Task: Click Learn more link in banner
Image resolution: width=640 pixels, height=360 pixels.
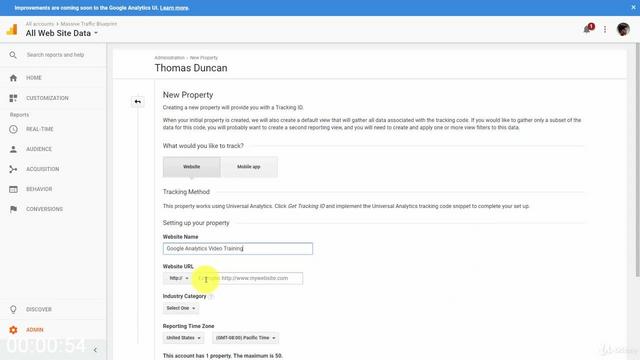Action: pos(174,8)
